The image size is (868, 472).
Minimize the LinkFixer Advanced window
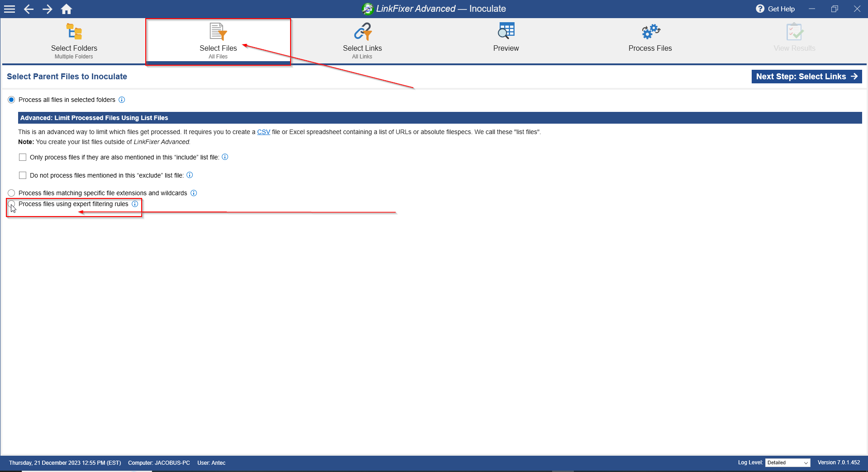coord(812,9)
